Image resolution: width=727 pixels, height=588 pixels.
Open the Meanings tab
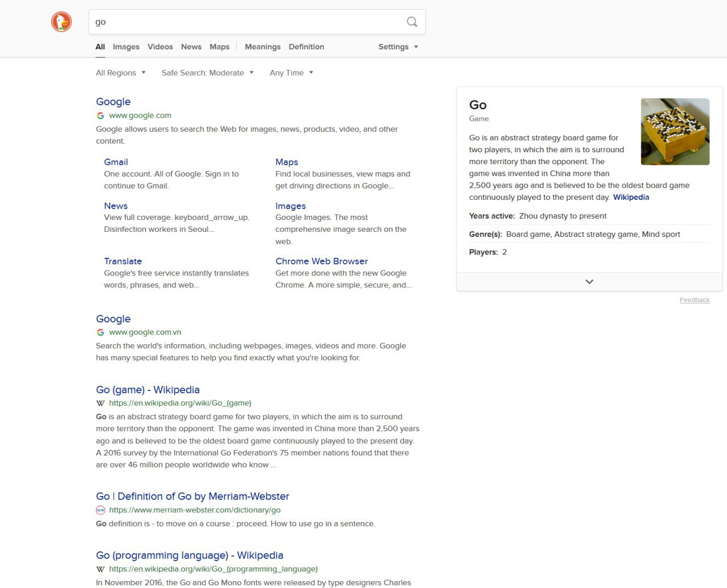(262, 47)
